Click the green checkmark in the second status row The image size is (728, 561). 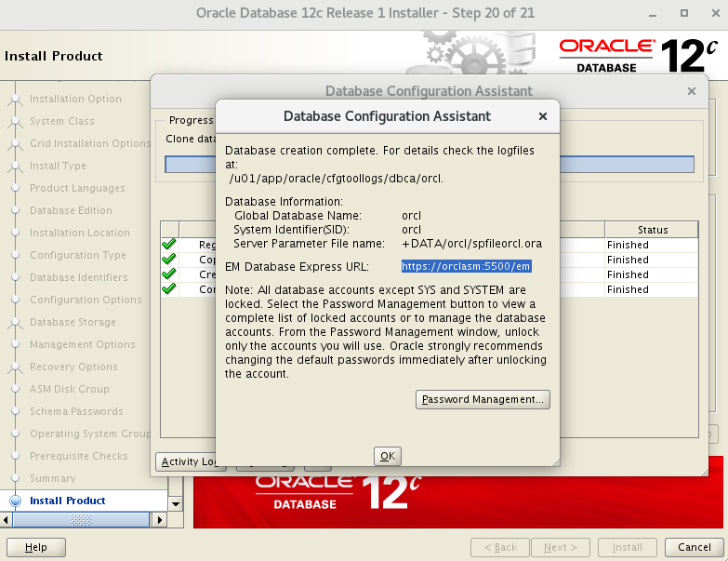[x=168, y=260]
